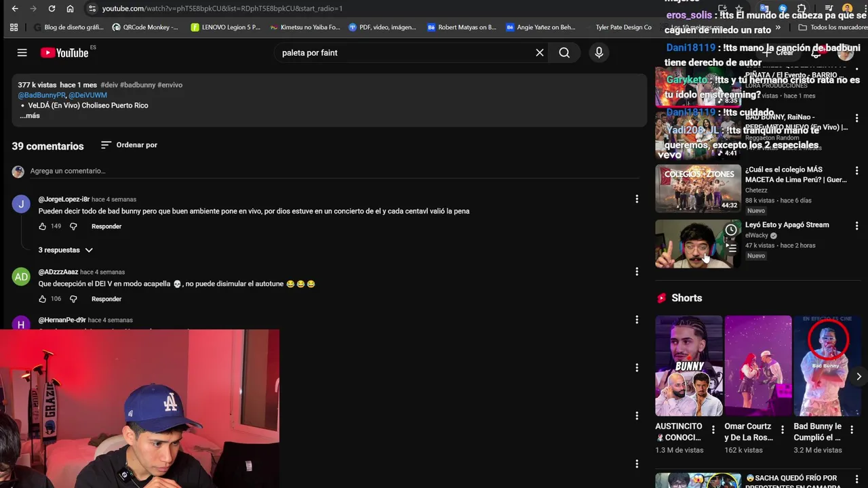This screenshot has width=868, height=488.
Task: Open options menu for @JorgeLopez-i8r comment
Action: click(x=636, y=199)
